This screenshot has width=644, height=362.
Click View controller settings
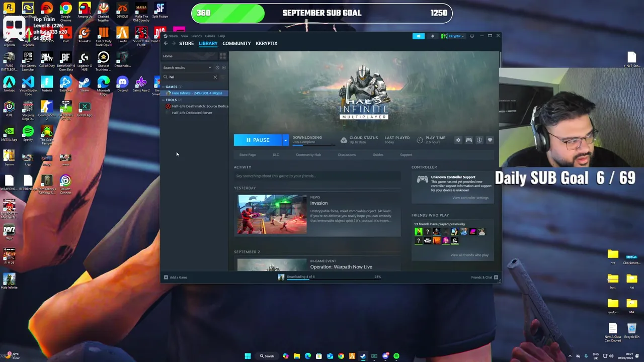470,198
